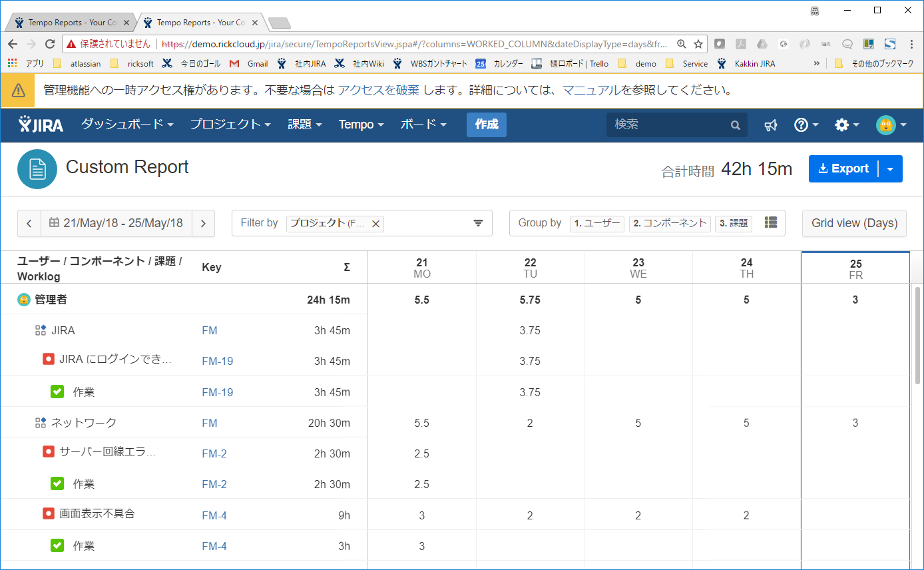Viewport: 924px width, 570px height.
Task: Click the JIRA component icon in row
Action: 41,330
